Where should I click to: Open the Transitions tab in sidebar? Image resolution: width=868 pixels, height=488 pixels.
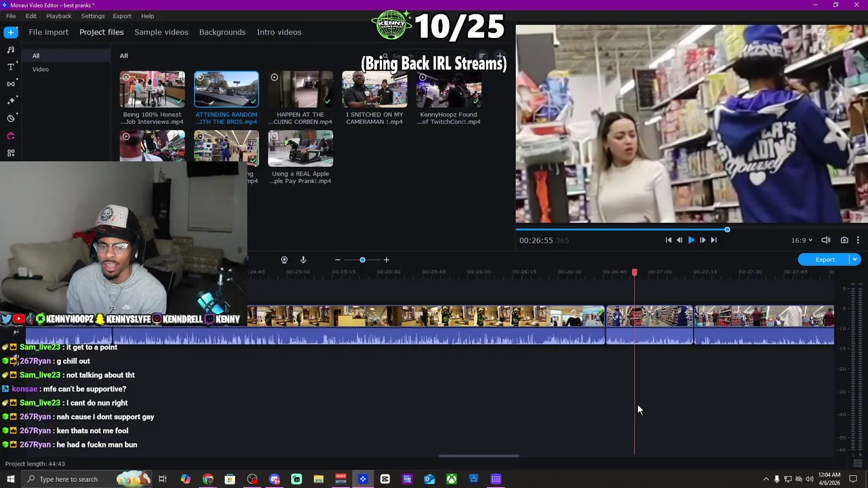click(11, 84)
